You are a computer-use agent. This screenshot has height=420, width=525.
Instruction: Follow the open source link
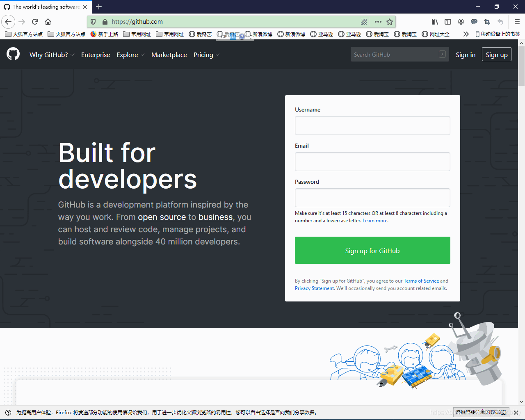click(162, 217)
